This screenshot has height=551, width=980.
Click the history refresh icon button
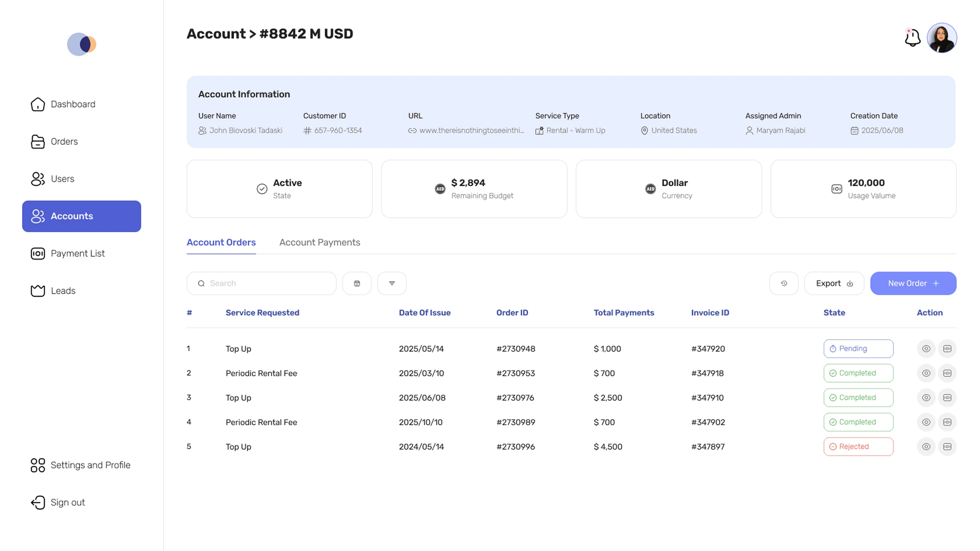tap(784, 283)
